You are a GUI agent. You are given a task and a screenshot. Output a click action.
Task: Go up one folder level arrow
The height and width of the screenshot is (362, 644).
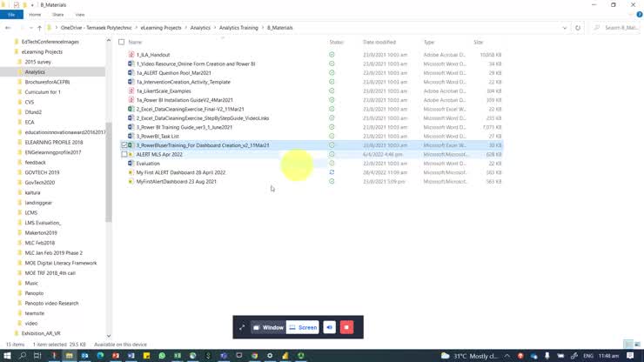point(39,28)
